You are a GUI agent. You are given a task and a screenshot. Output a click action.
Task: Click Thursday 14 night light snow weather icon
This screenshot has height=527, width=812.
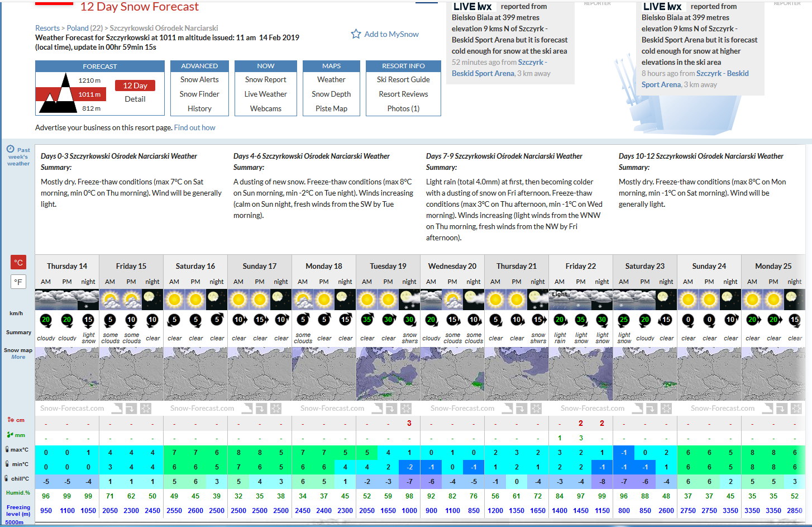coord(88,300)
